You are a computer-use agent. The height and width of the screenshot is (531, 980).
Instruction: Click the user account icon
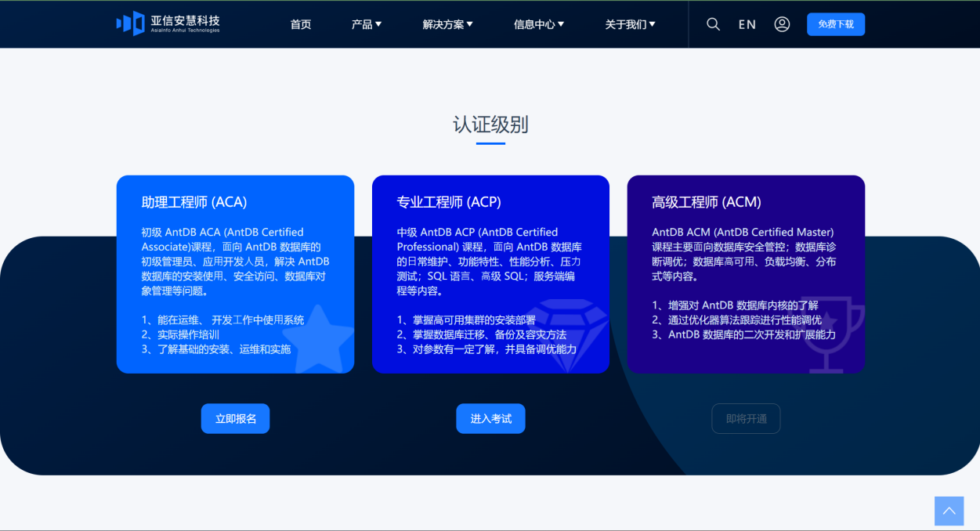(x=782, y=23)
